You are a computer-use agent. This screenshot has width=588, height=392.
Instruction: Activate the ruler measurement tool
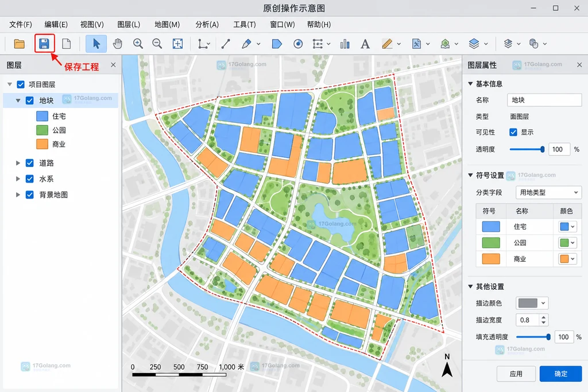tap(387, 44)
